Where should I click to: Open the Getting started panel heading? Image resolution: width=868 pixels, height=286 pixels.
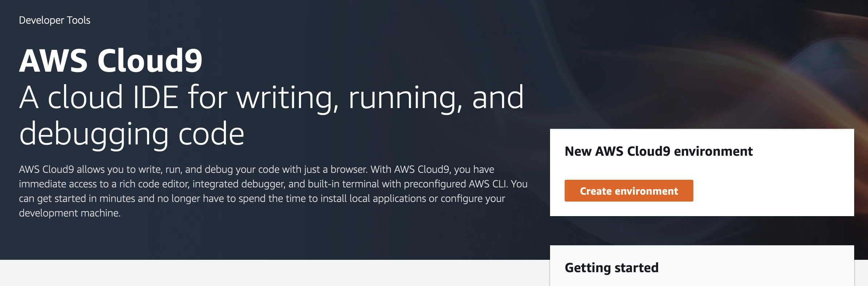(612, 268)
